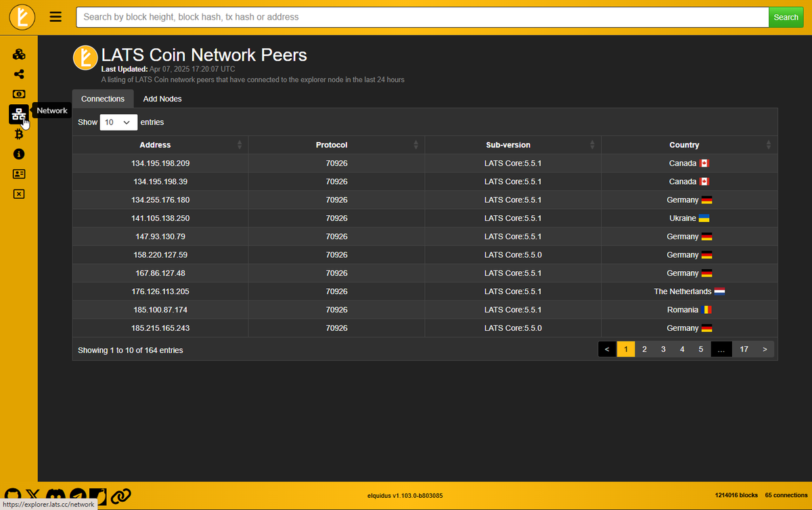Focus the block/tx/address search field
This screenshot has height=510, width=812.
click(x=422, y=17)
